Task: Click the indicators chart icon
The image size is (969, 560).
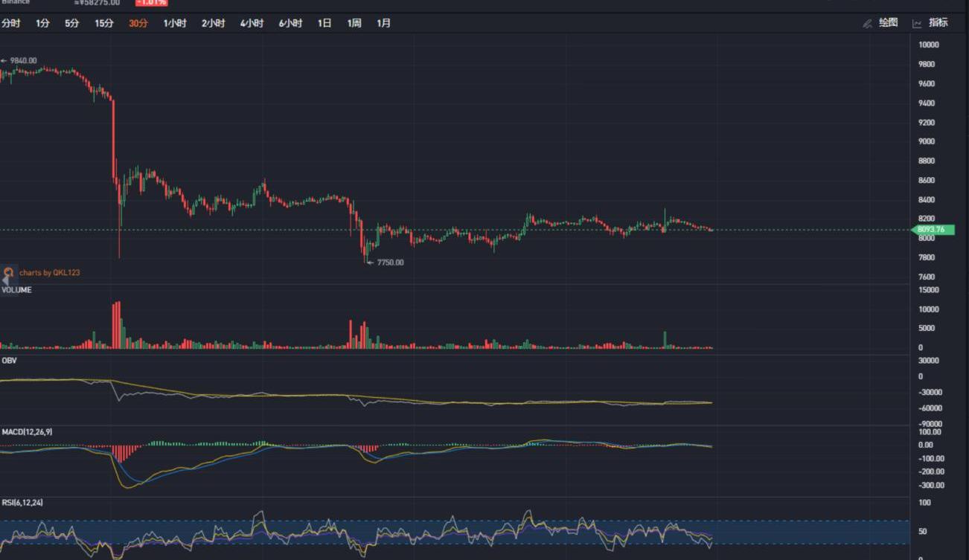Action: (x=917, y=24)
